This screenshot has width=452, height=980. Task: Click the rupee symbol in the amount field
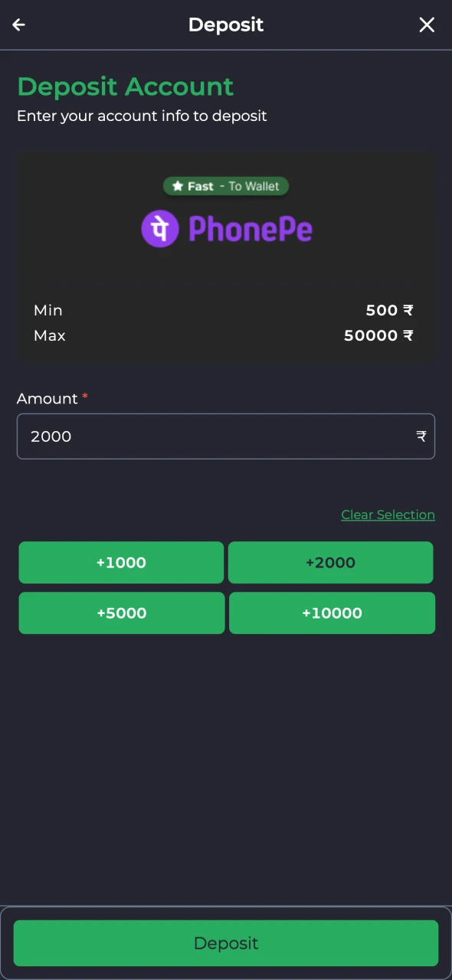tap(421, 436)
